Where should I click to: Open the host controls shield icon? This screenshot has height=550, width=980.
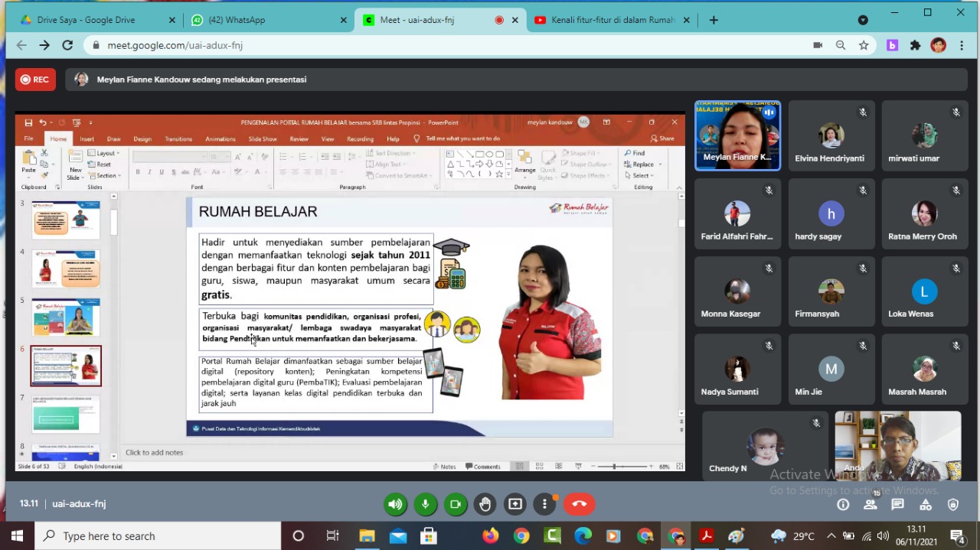click(x=953, y=505)
